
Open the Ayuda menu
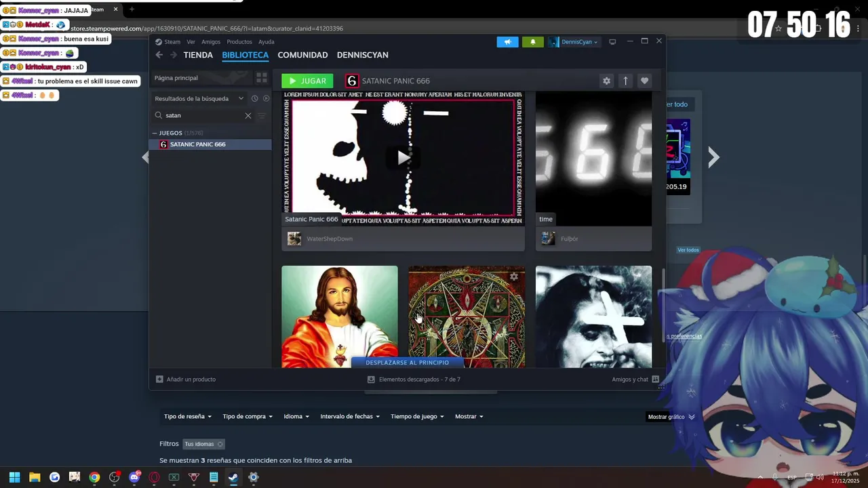267,42
